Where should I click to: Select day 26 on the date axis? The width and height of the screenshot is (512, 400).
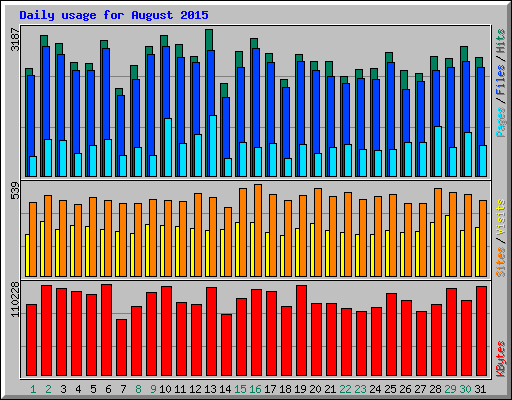tap(405, 389)
